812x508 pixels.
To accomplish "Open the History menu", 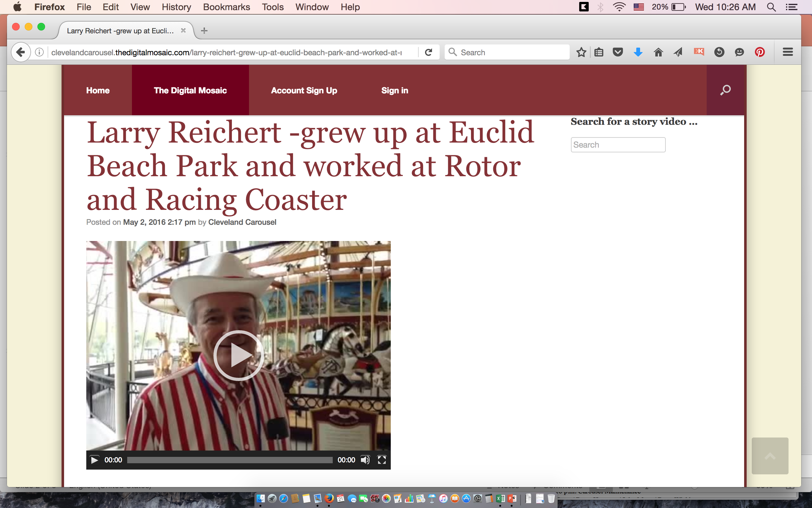I will (x=176, y=7).
